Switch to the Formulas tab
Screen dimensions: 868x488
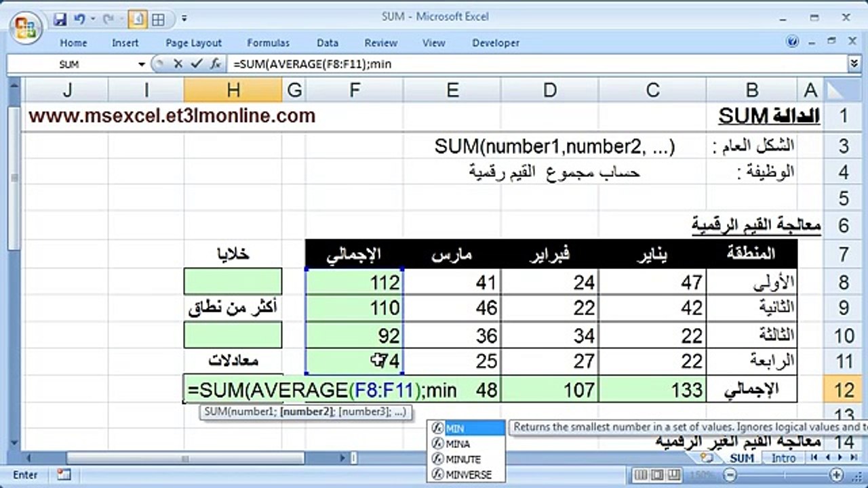pyautogui.click(x=268, y=43)
